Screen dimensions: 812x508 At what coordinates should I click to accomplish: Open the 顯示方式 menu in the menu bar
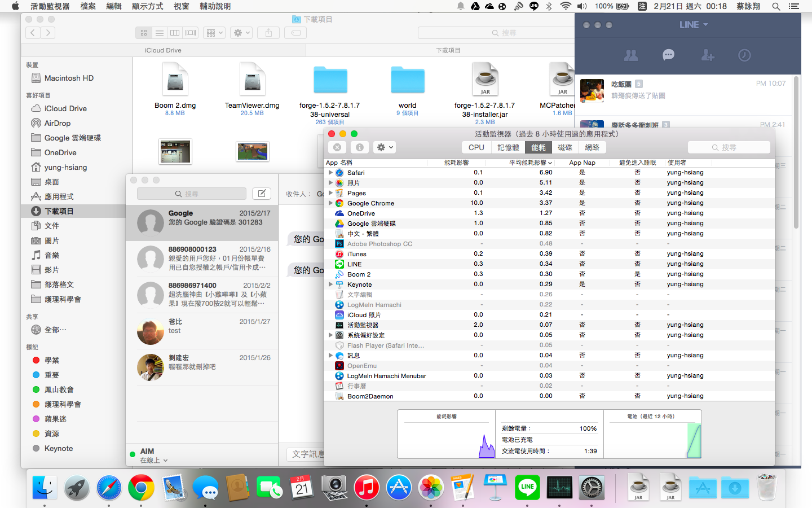click(x=148, y=6)
